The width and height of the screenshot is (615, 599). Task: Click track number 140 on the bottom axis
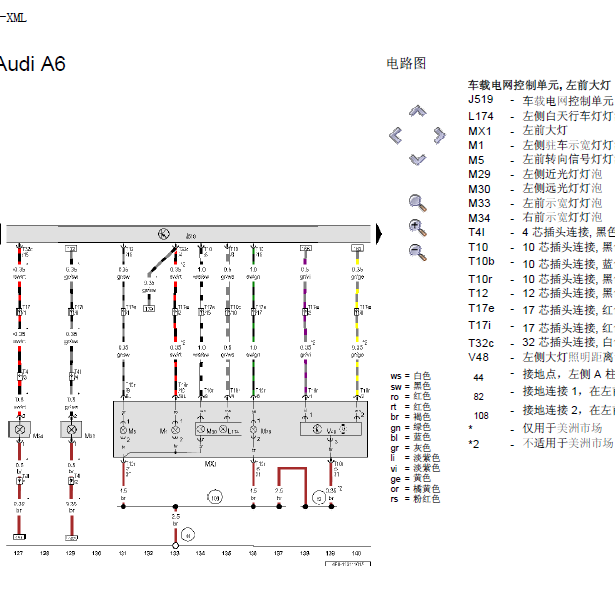click(356, 553)
